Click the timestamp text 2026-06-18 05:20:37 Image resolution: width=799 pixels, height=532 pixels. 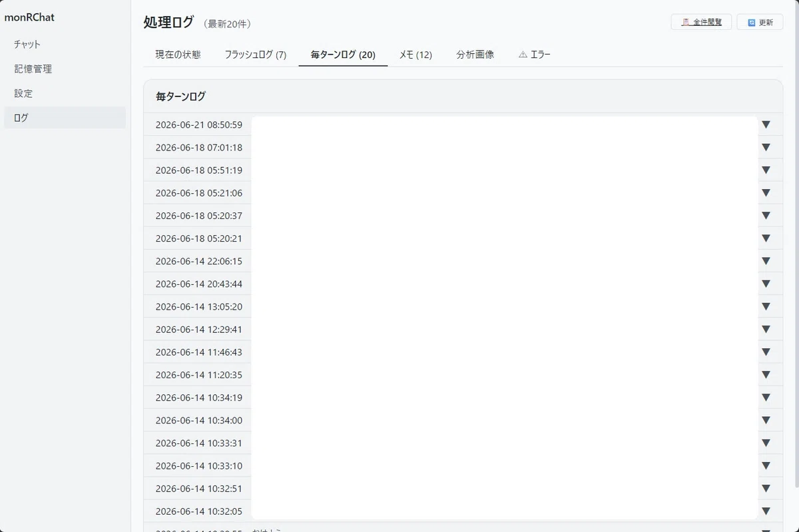click(x=199, y=215)
